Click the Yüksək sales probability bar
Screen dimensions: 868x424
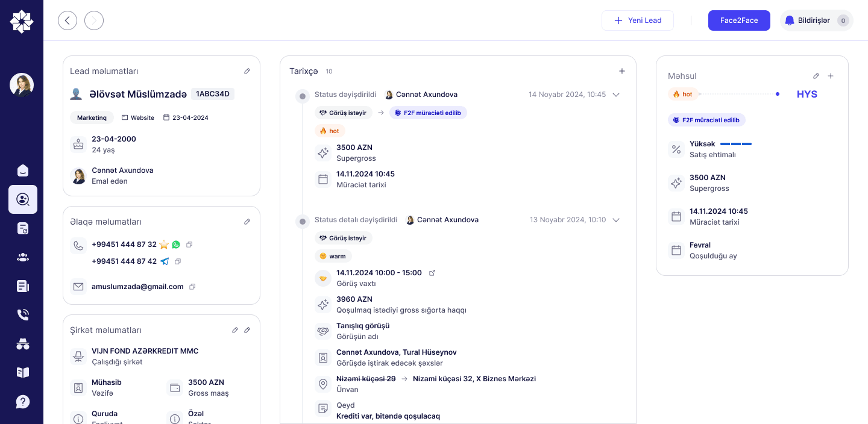point(736,144)
